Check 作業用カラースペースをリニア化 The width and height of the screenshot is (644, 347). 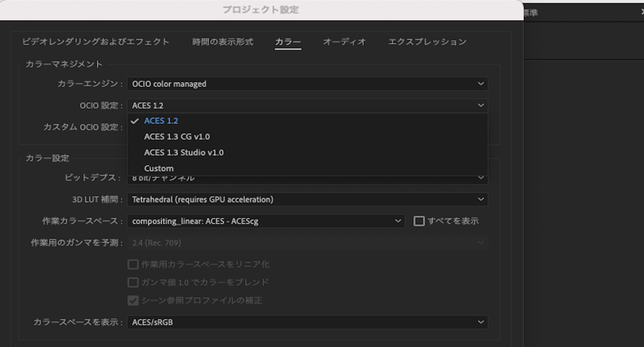[133, 264]
